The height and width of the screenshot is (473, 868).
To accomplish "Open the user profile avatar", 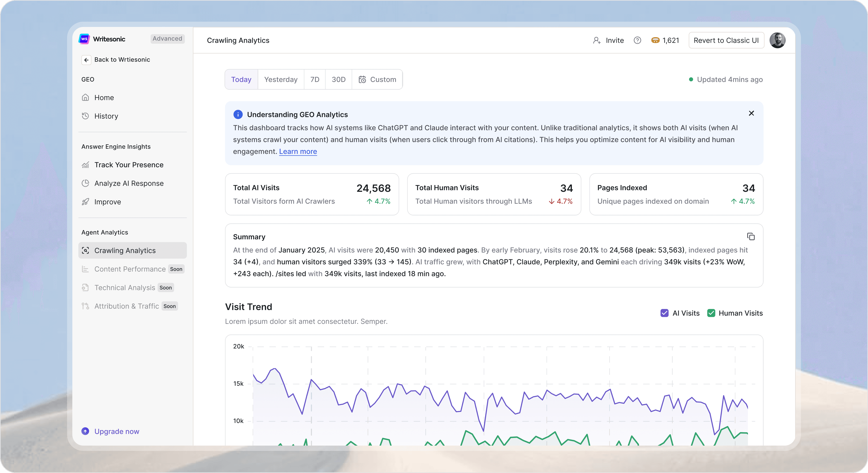I will [x=777, y=40].
